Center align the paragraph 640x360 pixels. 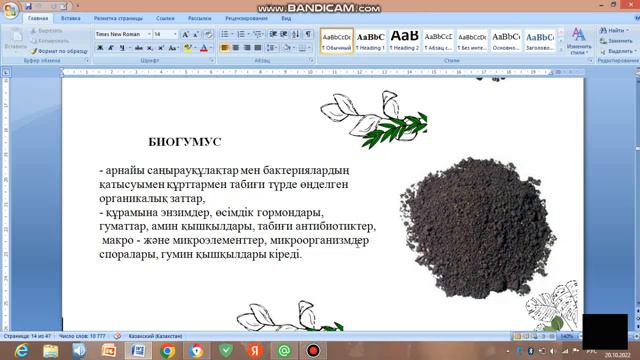(x=236, y=48)
